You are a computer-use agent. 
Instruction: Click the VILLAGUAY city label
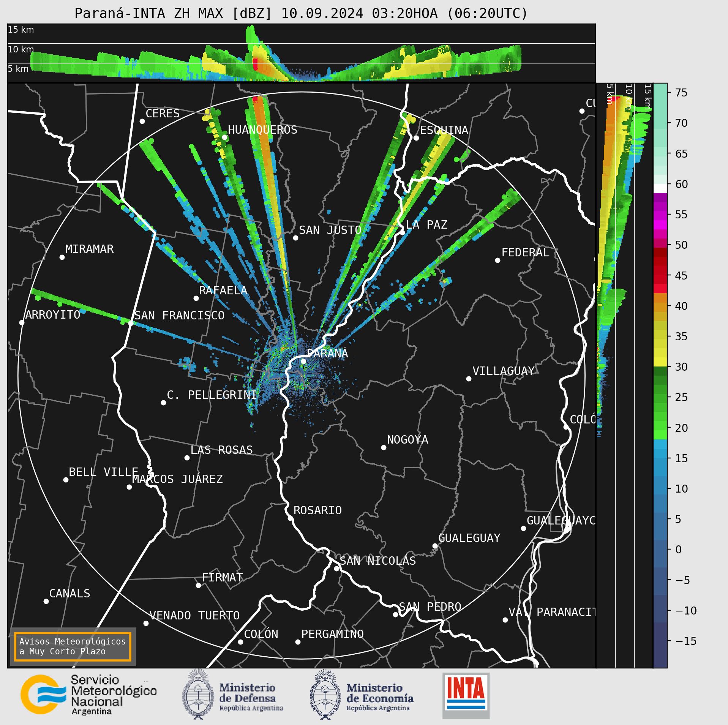(504, 371)
